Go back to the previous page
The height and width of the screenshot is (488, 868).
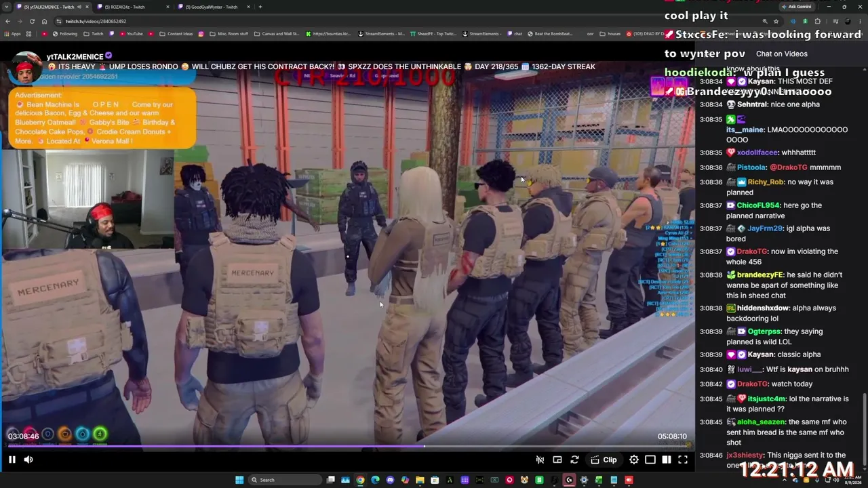pos(8,21)
